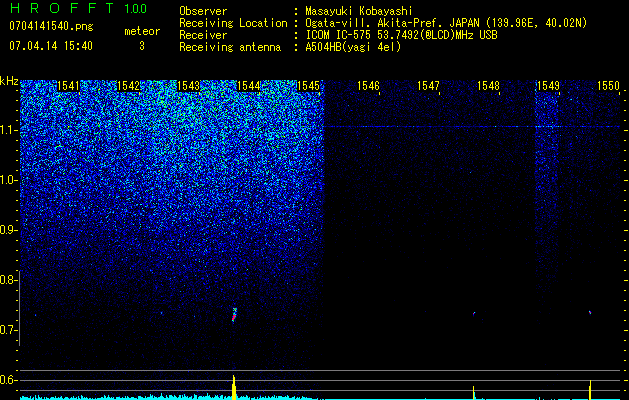The width and height of the screenshot is (629, 400).
Task: Click the Receiving Location field label
Action: pyautogui.click(x=233, y=23)
